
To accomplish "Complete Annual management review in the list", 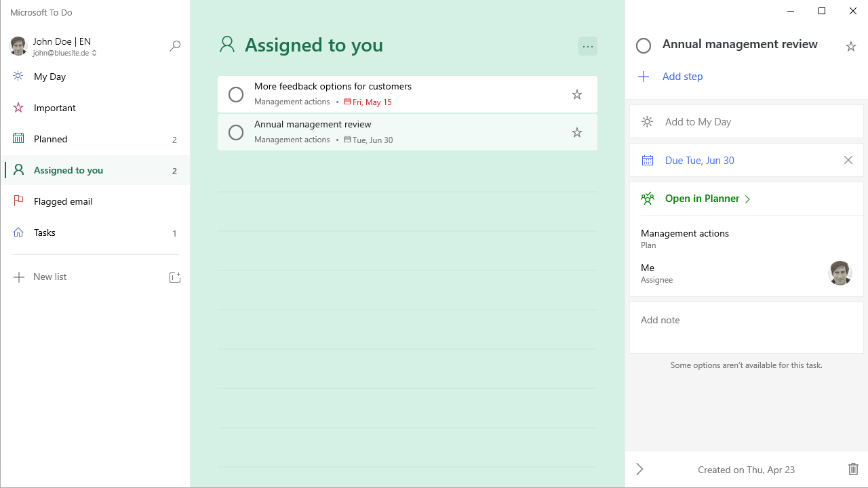I will (x=236, y=132).
